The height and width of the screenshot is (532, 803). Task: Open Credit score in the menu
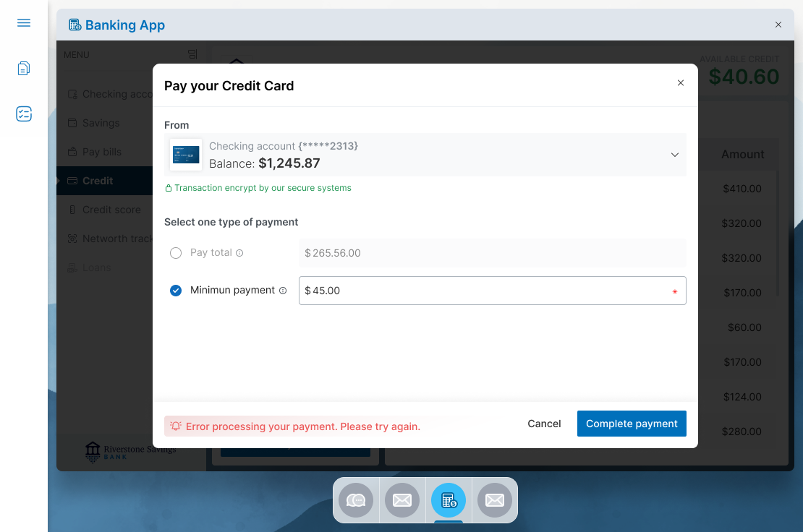click(104, 210)
